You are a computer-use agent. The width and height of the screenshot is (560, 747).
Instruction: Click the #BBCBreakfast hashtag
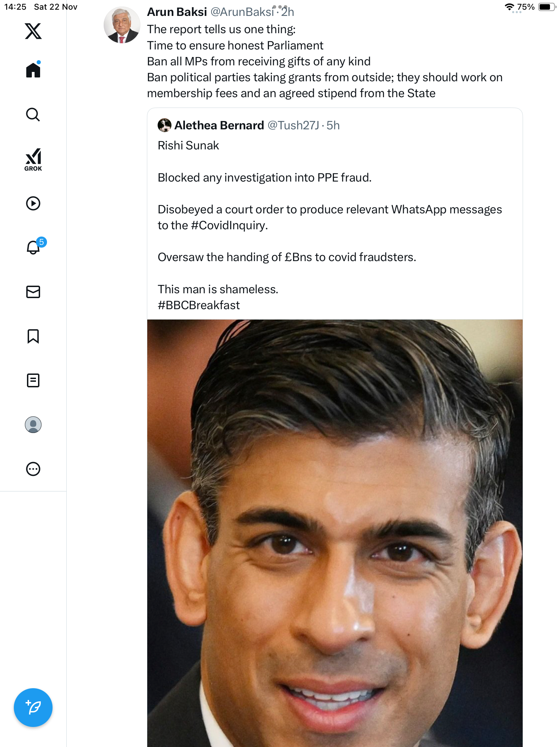(199, 305)
